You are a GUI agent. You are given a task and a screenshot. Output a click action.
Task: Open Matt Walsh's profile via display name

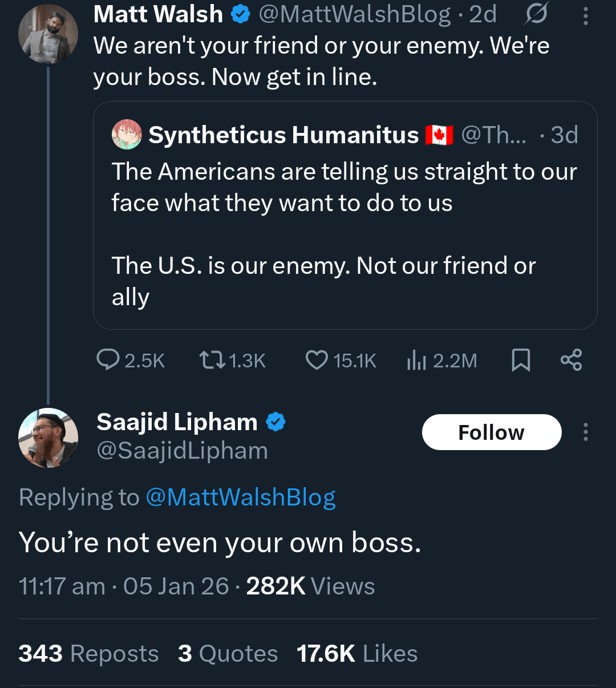tap(158, 14)
